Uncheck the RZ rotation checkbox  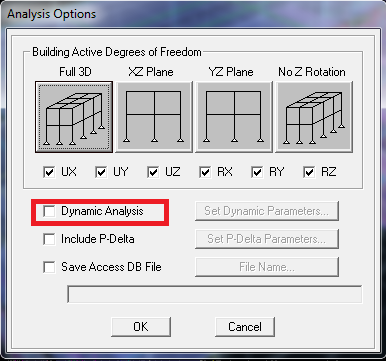[x=309, y=172]
